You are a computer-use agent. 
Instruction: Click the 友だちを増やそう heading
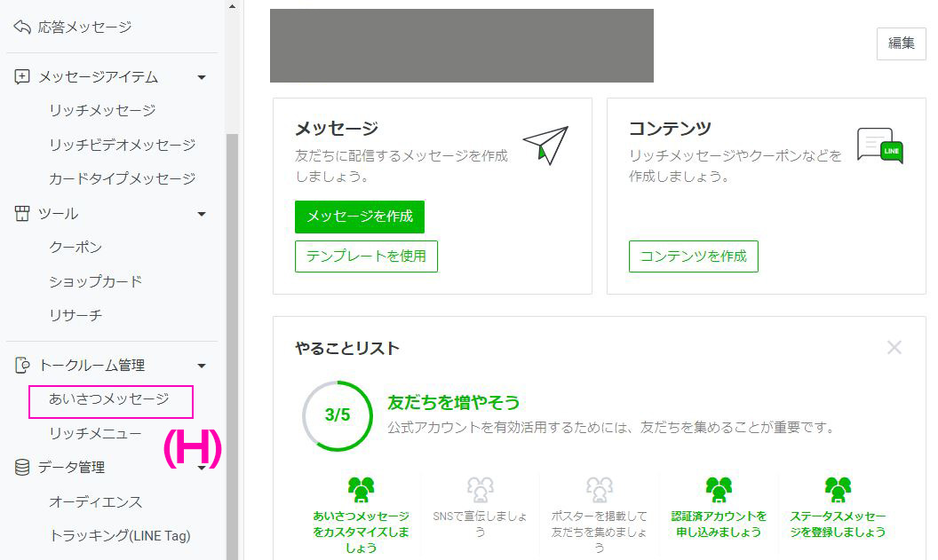pos(453,402)
